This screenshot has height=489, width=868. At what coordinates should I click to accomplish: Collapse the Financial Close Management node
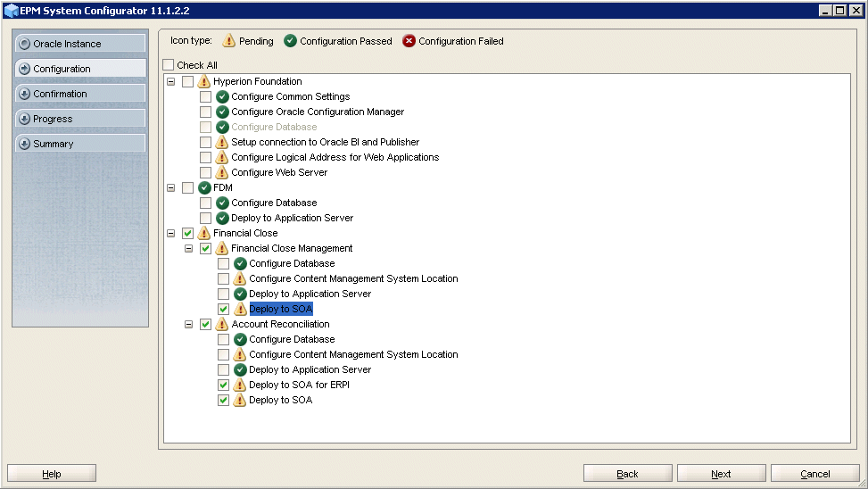point(189,248)
